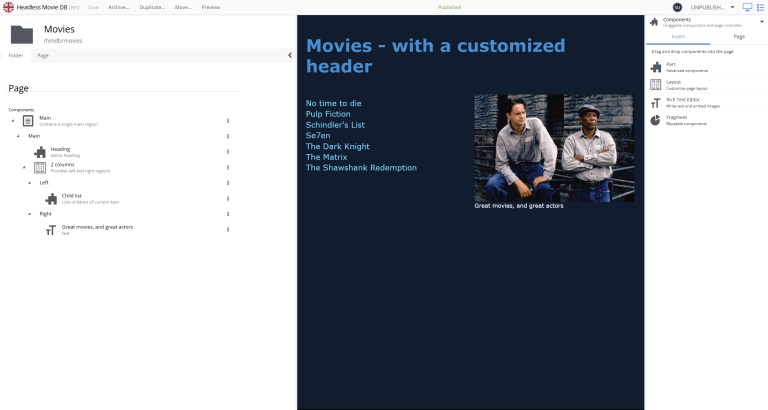Switch to the Page tab
The image size is (768, 410).
[739, 37]
